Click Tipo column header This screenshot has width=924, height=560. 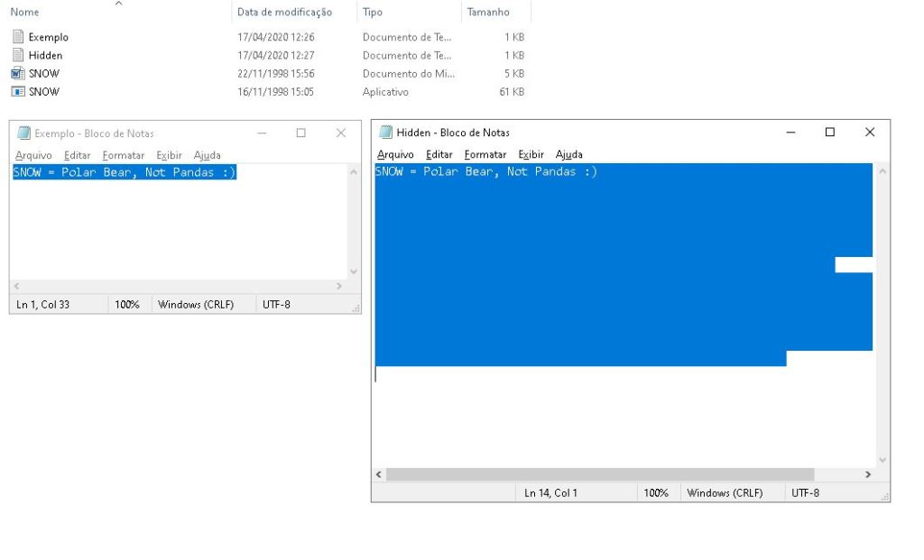click(372, 13)
